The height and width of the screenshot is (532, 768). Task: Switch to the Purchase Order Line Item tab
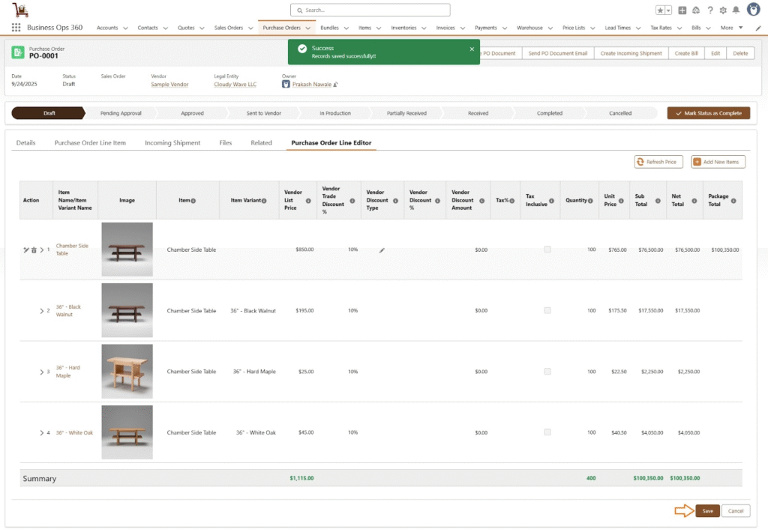pyautogui.click(x=90, y=142)
